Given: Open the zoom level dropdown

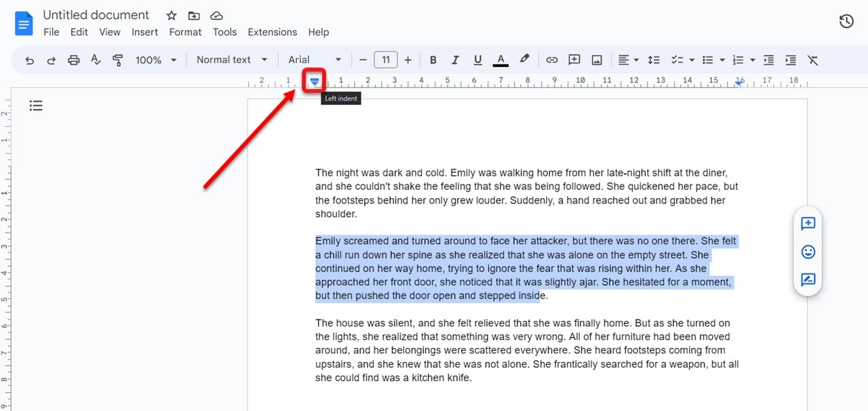Looking at the screenshot, I should 155,60.
